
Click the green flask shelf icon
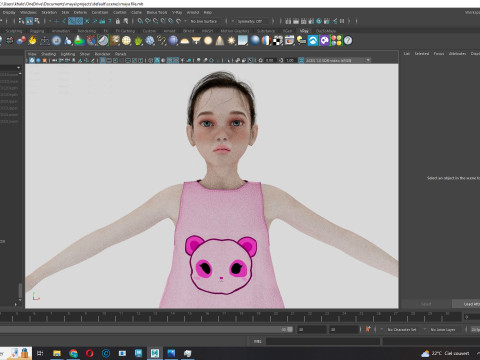(x=79, y=41)
